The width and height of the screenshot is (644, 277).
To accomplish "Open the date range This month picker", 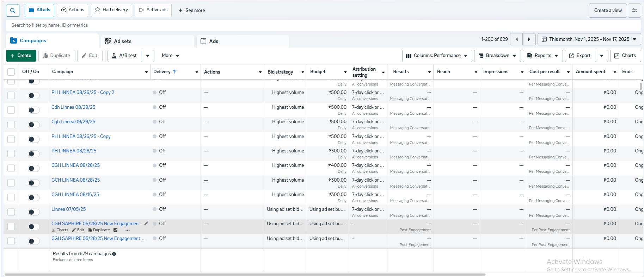I will point(589,39).
